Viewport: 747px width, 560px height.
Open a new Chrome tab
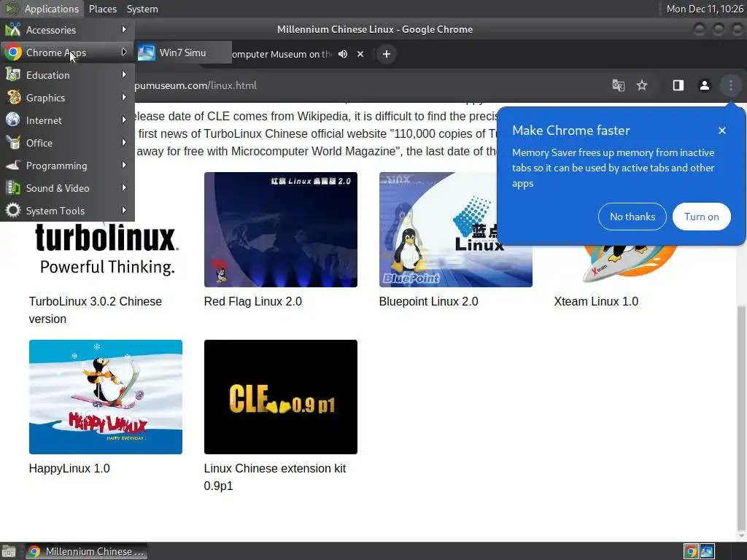387,54
